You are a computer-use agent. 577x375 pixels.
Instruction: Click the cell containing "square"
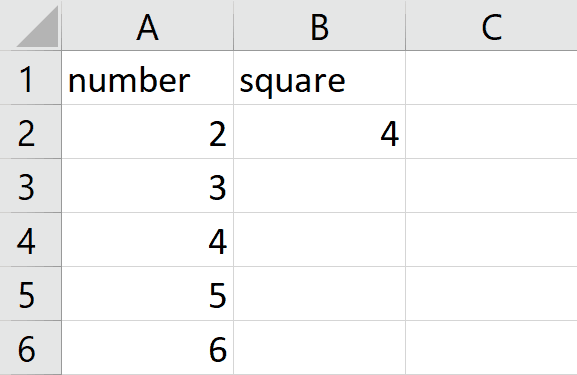point(319,78)
